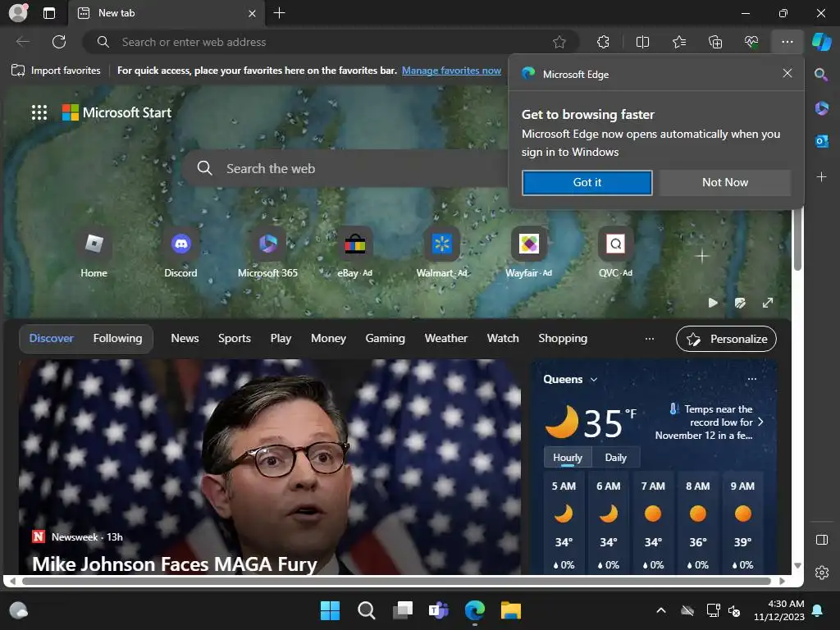Open File Explorer from taskbar

coord(510,610)
